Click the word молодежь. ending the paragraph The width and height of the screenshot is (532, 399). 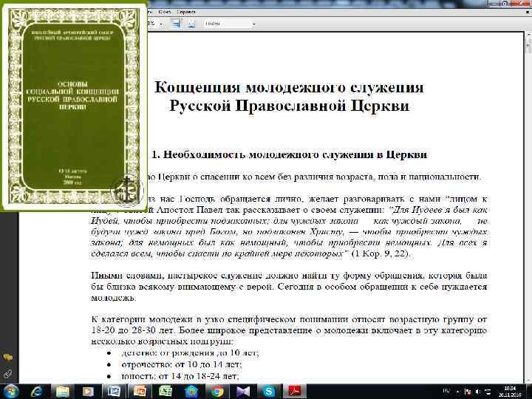tap(114, 299)
